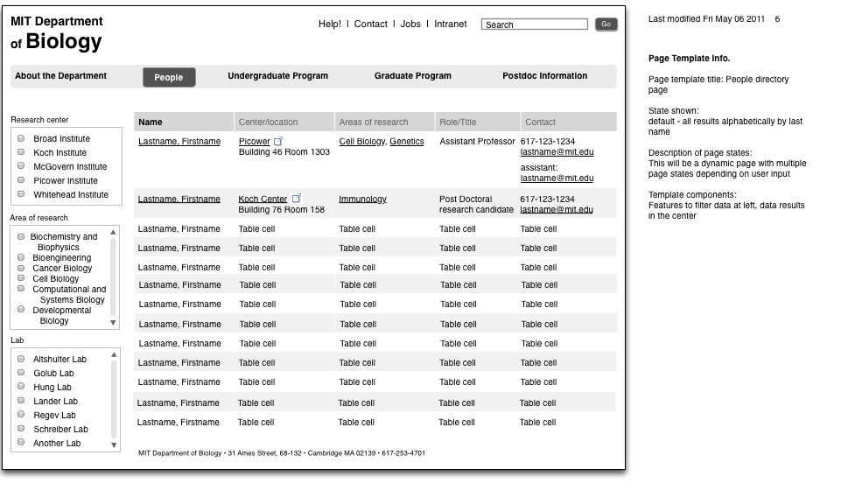
Task: Select the Koch Institute radio button
Action: 21,151
